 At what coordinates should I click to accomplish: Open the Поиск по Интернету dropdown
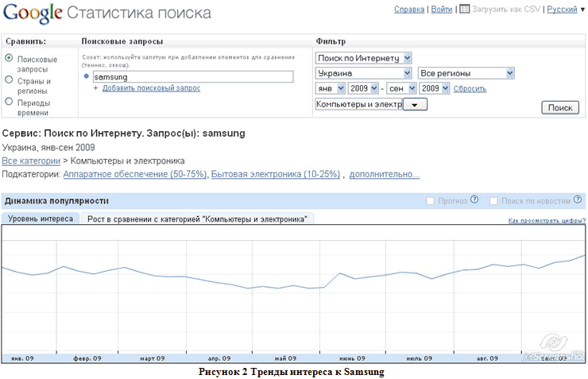363,58
